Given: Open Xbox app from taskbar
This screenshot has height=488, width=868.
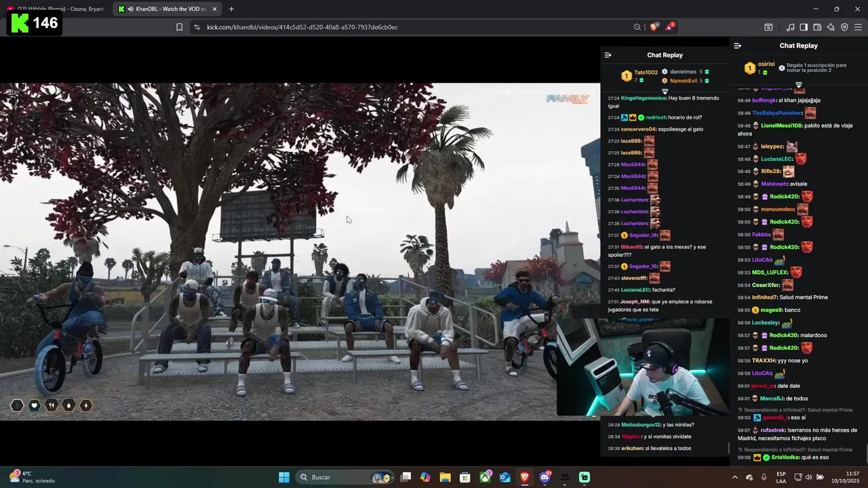Looking at the screenshot, I should [x=485, y=477].
